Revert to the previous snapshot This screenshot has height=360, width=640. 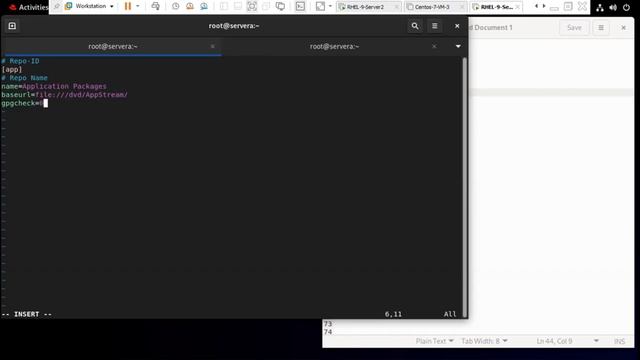(190, 6)
